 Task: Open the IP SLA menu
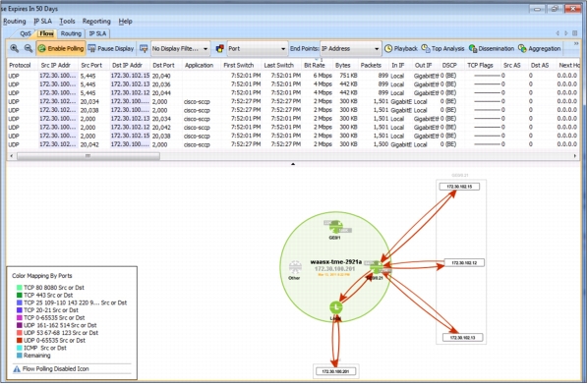(x=42, y=22)
